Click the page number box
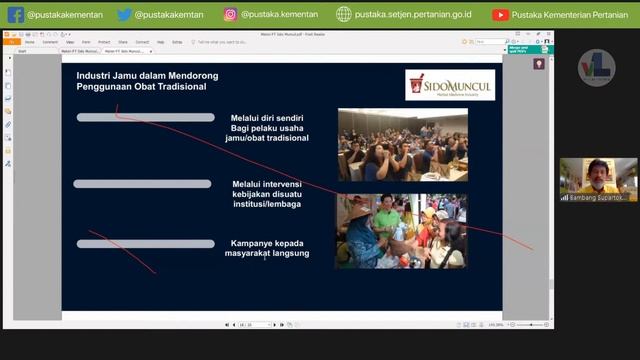640x360 pixels. pos(255,325)
